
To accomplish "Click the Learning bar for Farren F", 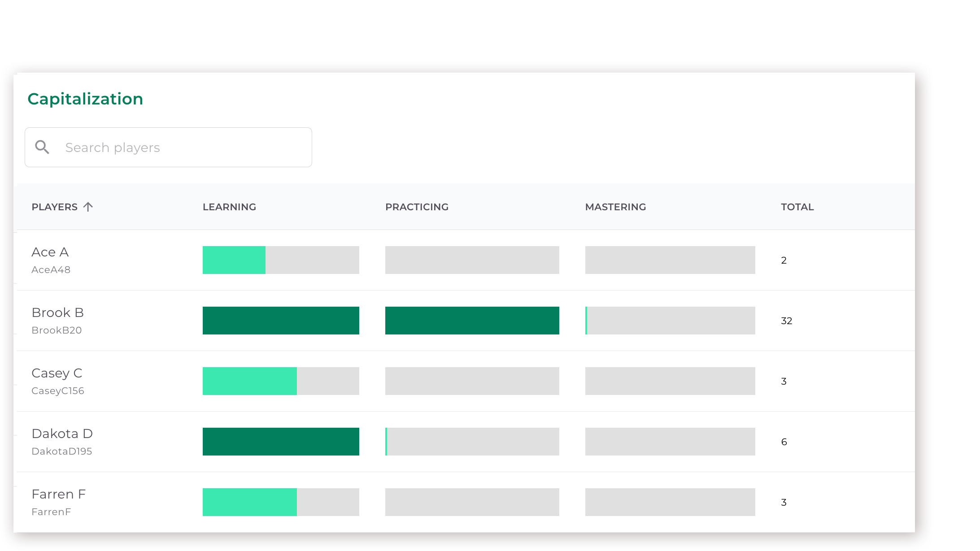I will tap(250, 502).
